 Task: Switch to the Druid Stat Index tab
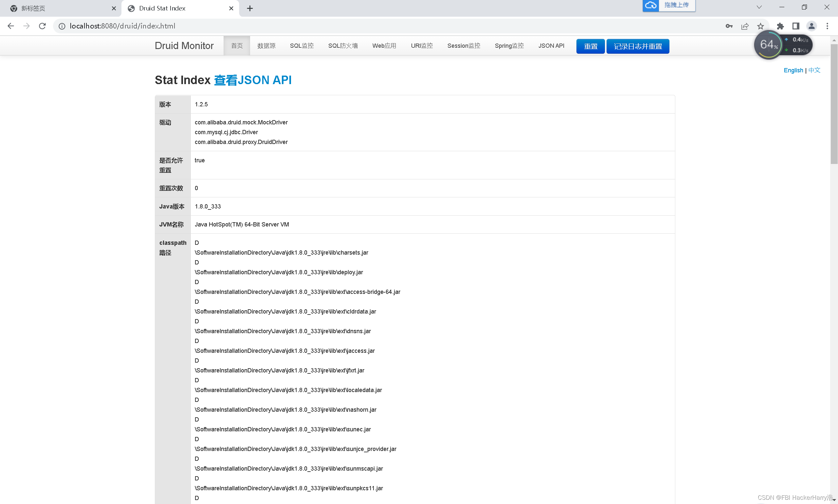(x=180, y=9)
